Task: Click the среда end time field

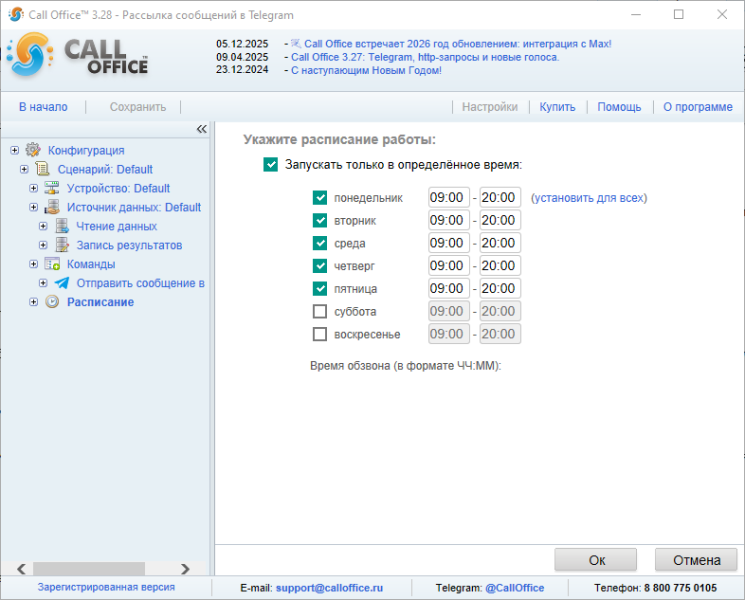Action: point(500,243)
